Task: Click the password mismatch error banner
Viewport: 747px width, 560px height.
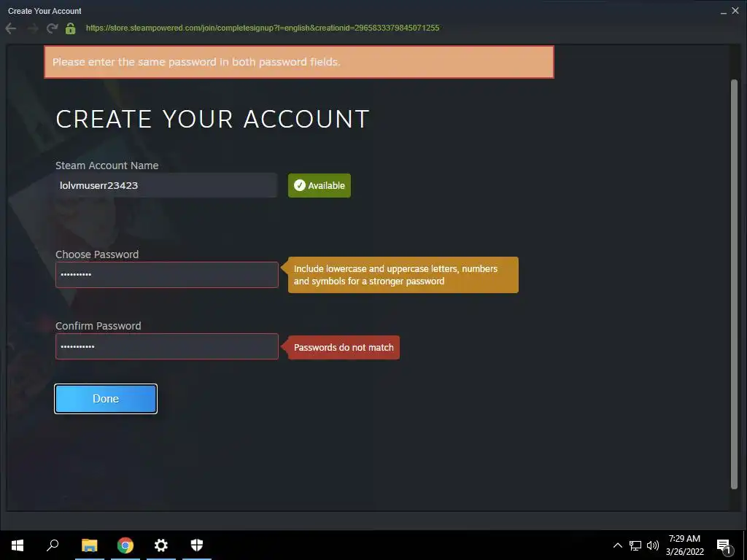Action: pyautogui.click(x=299, y=62)
